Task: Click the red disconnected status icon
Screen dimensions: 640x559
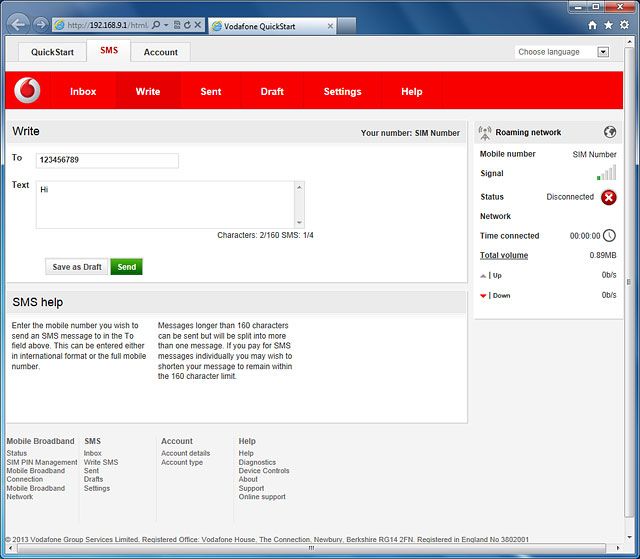Action: tap(608, 197)
